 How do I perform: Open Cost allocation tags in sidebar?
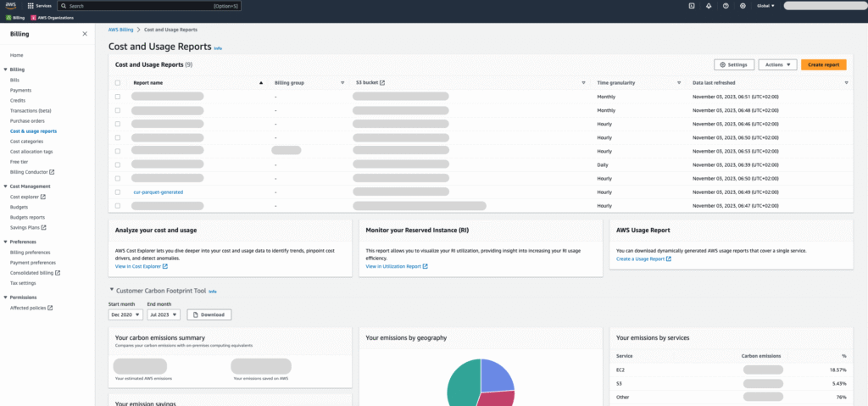click(31, 152)
